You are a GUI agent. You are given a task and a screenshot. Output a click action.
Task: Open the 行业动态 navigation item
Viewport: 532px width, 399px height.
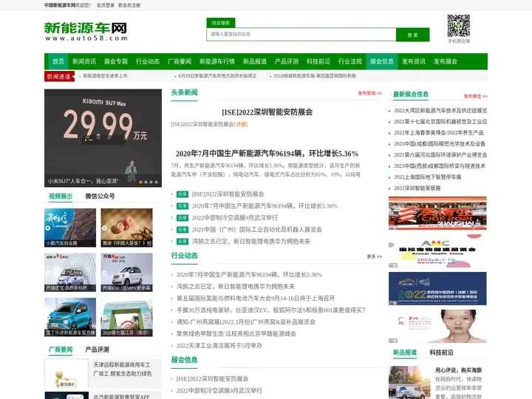click(148, 61)
